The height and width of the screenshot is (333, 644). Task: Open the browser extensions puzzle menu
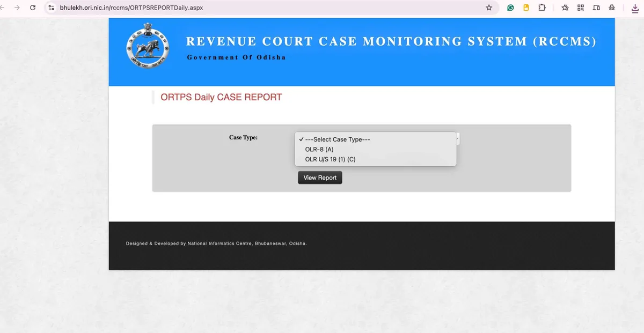point(541,8)
